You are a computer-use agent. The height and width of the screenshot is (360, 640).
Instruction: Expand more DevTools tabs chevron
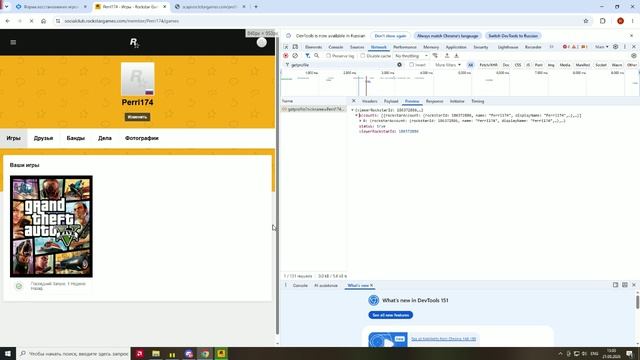551,47
